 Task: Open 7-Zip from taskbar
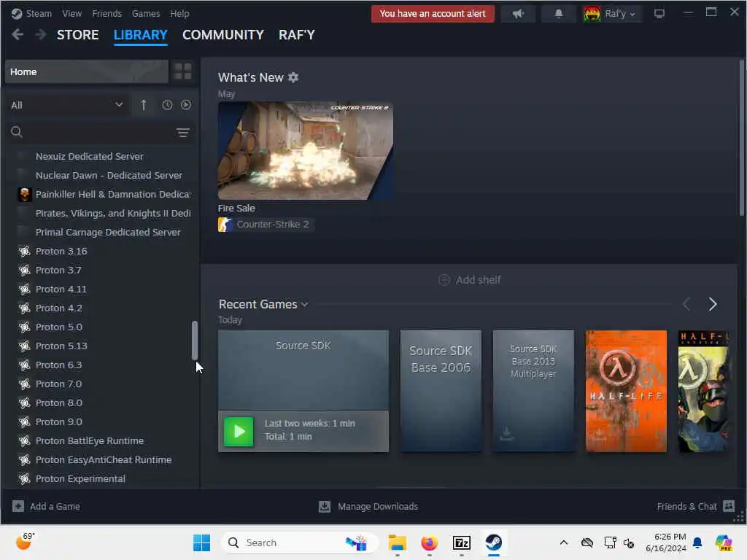[x=462, y=542]
